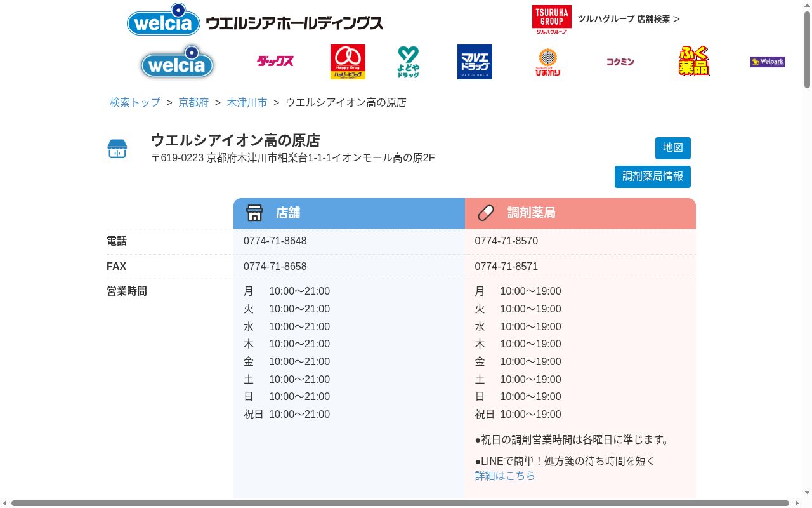Choose the よどやドラッグ brand logo
The height and width of the screenshot is (508, 812).
click(409, 62)
